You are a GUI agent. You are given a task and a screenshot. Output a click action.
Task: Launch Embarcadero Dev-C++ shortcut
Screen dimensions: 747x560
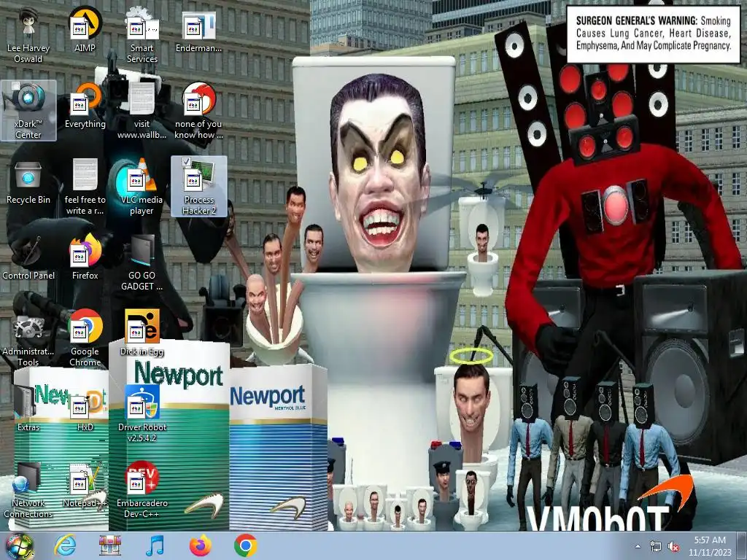click(x=142, y=491)
